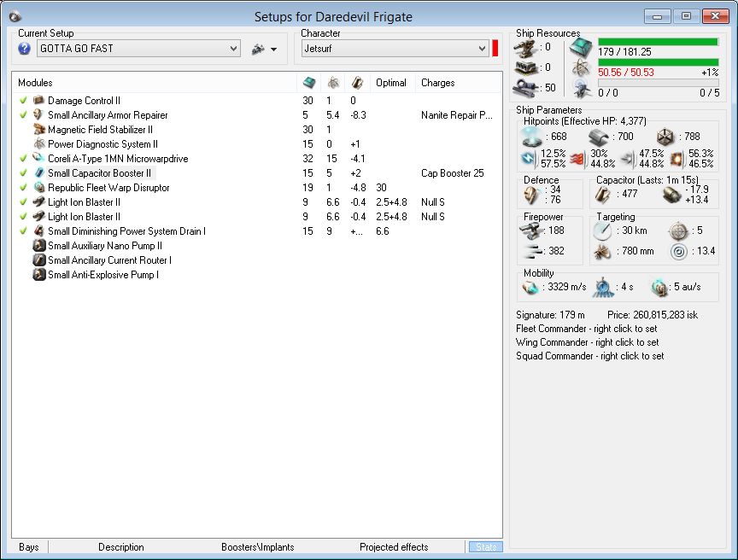This screenshot has width=738, height=560.
Task: Select the Stats tab
Action: click(486, 547)
